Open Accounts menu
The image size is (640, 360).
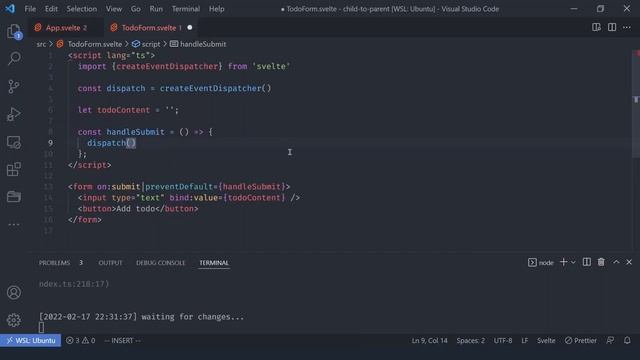pos(14,292)
